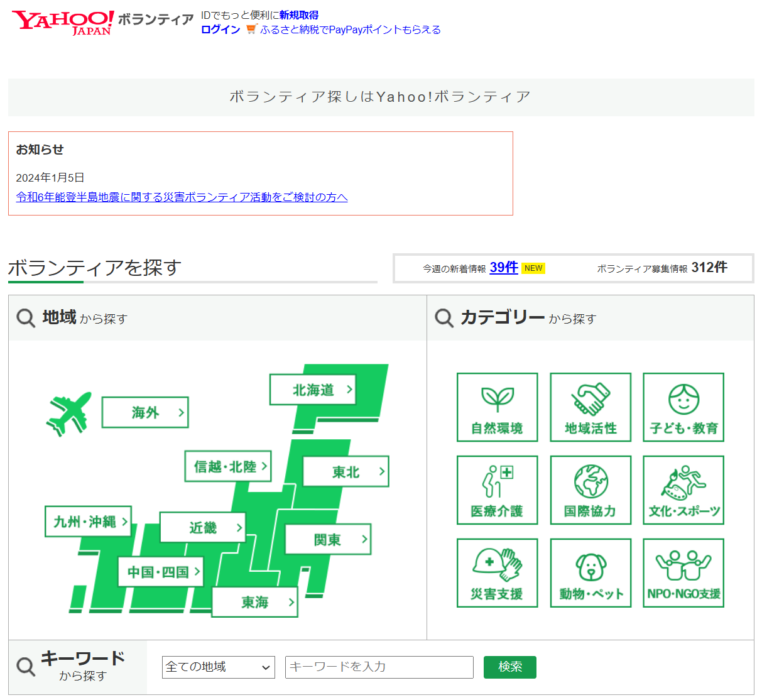Click the green 検索 button
The width and height of the screenshot is (762, 700).
tap(510, 667)
